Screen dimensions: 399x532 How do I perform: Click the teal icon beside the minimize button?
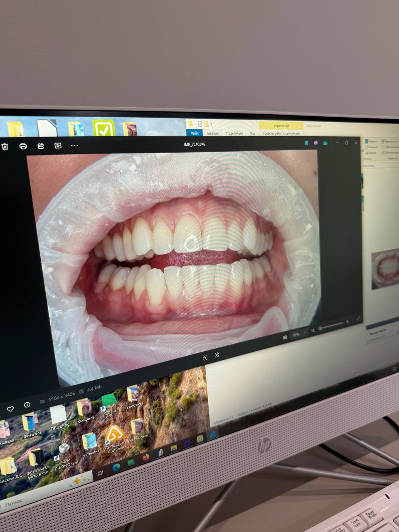click(x=325, y=143)
